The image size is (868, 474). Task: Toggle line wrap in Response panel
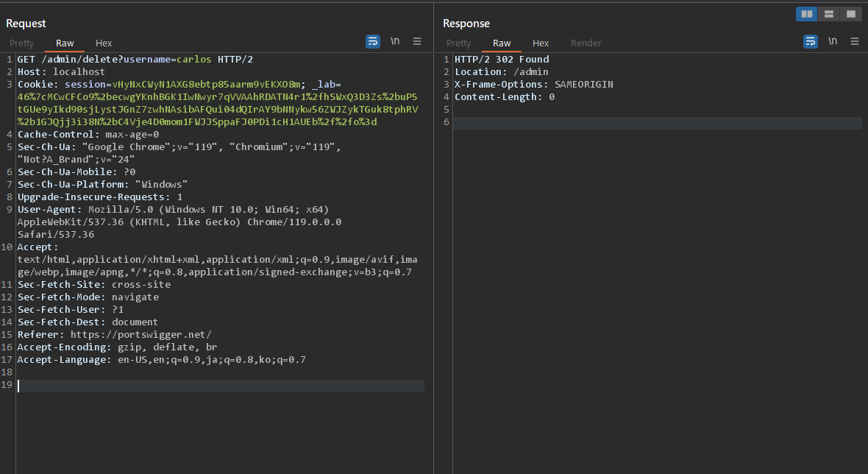click(811, 41)
